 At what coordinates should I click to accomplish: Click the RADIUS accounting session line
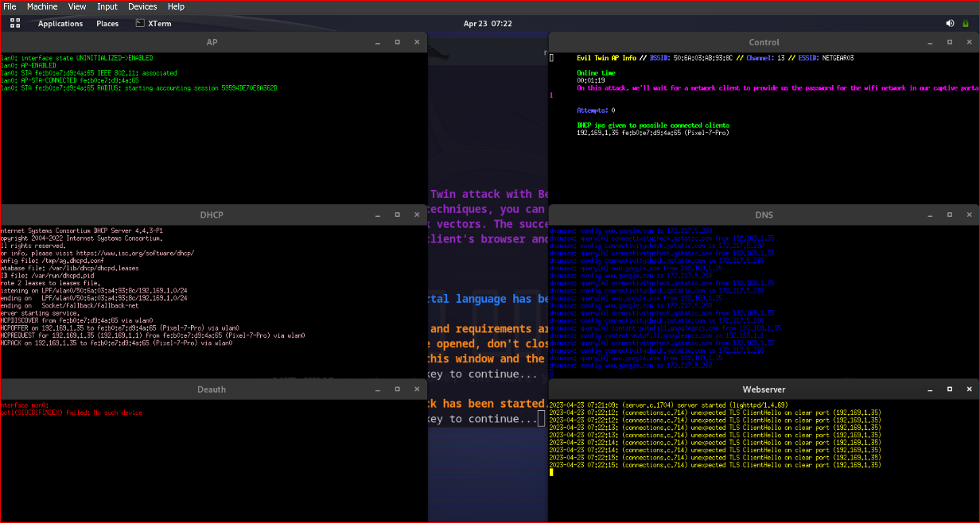(138, 87)
